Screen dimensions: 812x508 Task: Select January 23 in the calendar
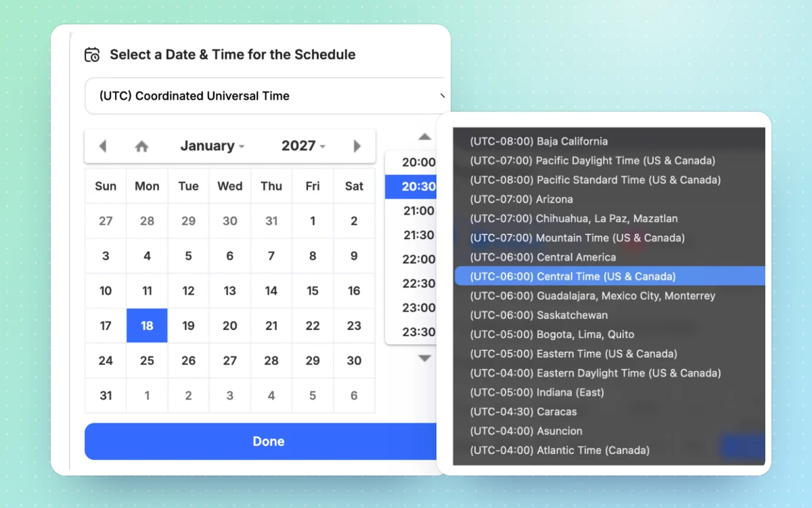(x=354, y=326)
